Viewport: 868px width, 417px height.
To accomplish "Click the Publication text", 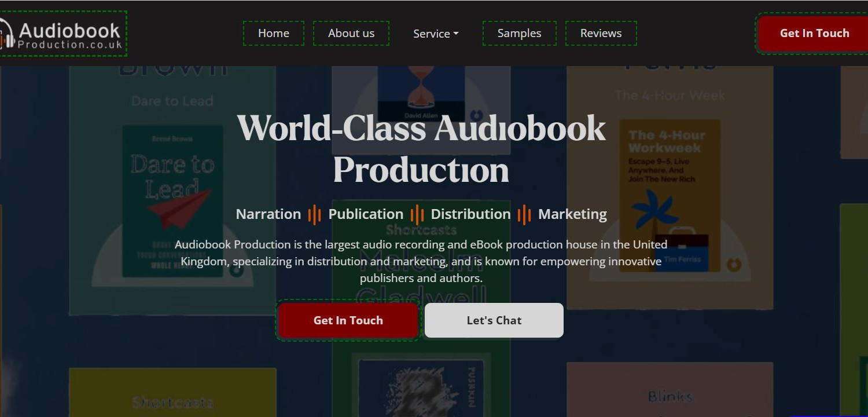I will tap(366, 214).
